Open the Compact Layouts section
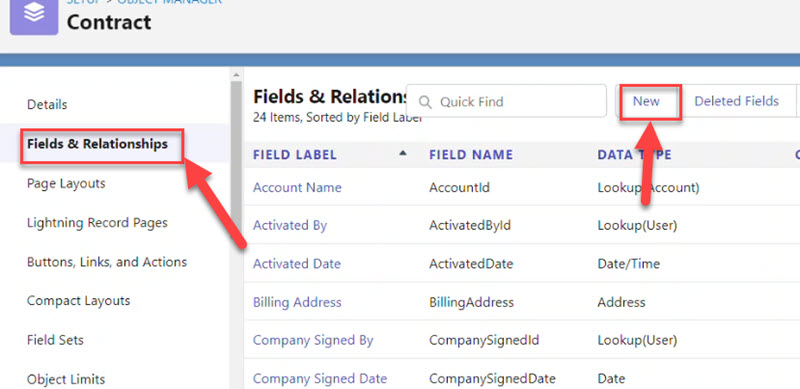800x389 pixels. pos(79,301)
